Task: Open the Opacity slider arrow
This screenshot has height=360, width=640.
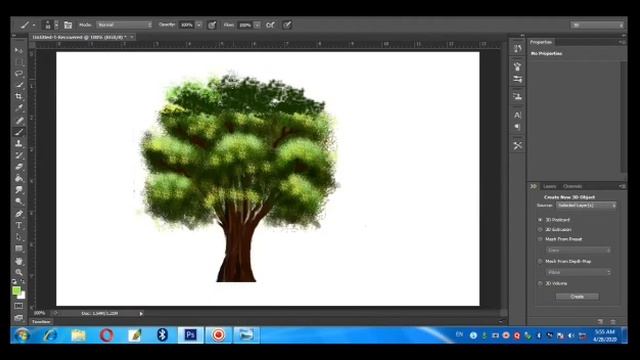Action: tap(199, 25)
